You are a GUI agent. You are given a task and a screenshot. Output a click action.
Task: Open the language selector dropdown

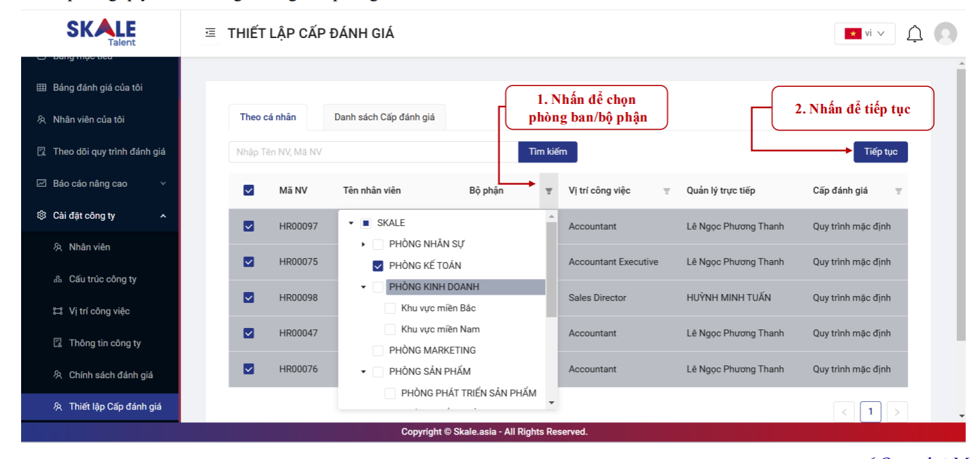point(864,34)
